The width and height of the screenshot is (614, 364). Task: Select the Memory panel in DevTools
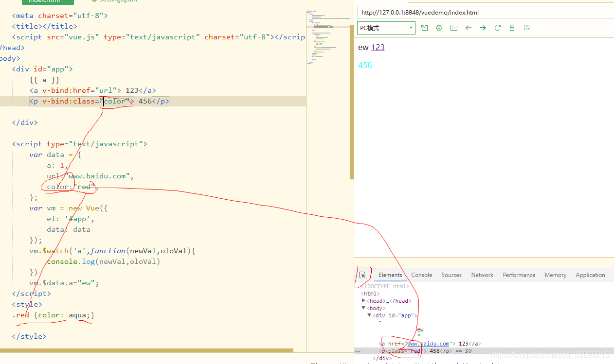pos(555,275)
